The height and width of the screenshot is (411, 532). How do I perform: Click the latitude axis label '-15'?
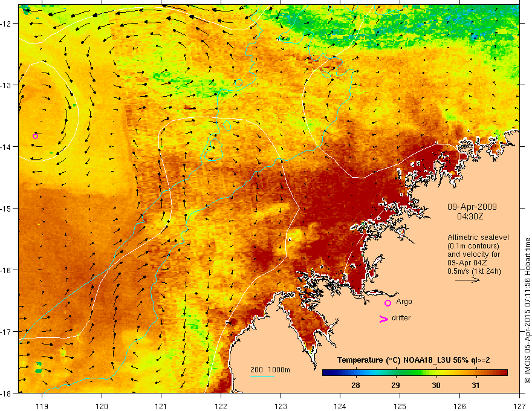pos(6,208)
